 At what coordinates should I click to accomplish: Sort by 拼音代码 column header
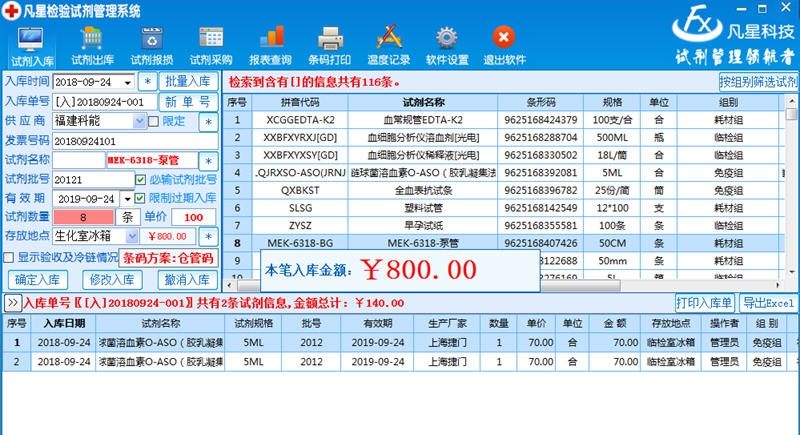pyautogui.click(x=300, y=103)
